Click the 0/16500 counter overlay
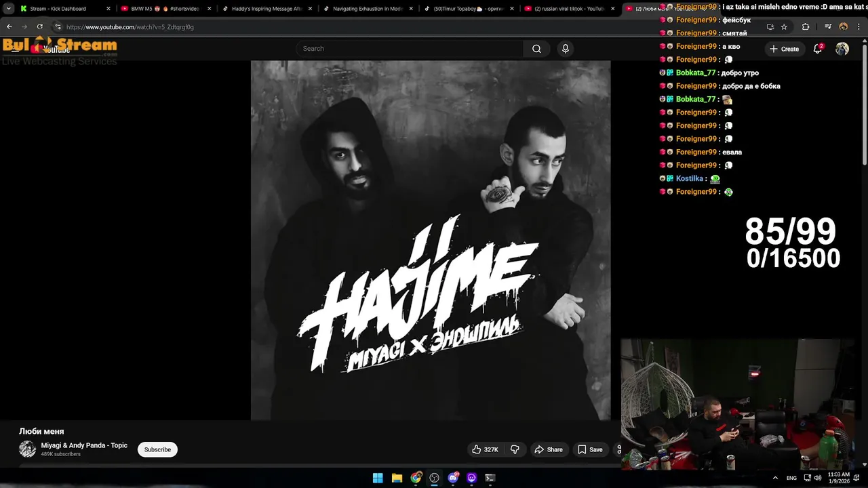The width and height of the screenshot is (868, 488). point(793,258)
